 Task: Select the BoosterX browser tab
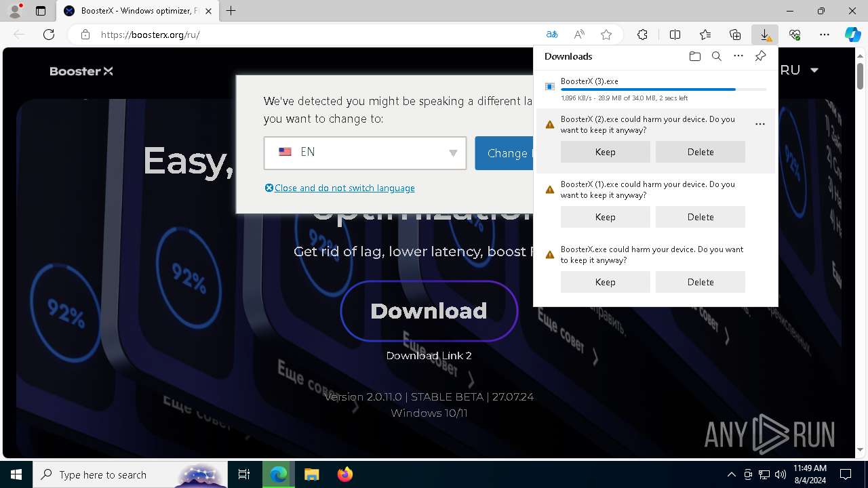pos(138,11)
